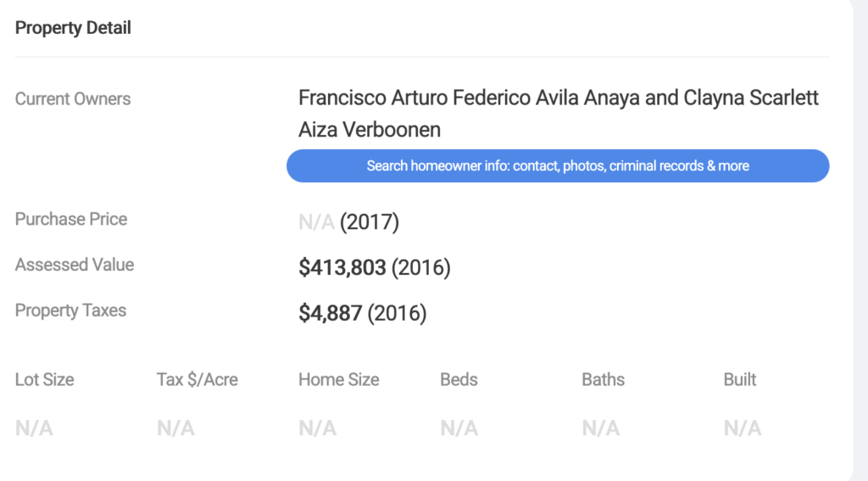
Task: Select the Property Detail heading
Action: [x=73, y=28]
